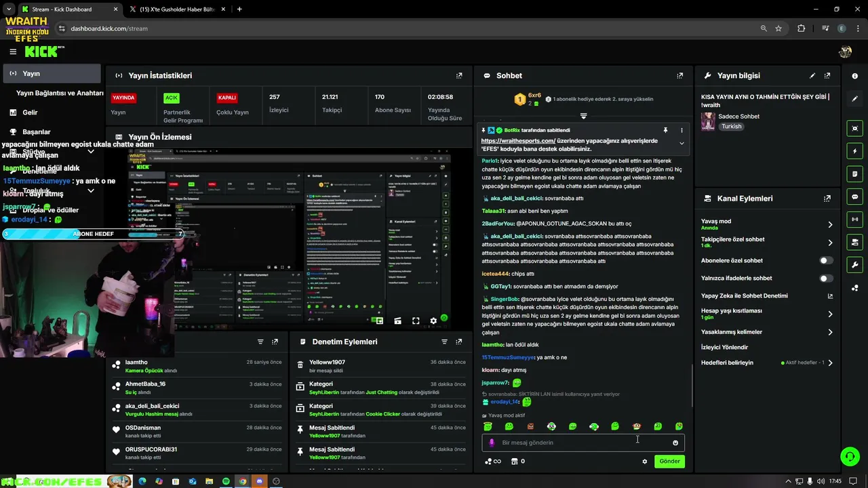868x488 pixels.
Task: Click the channel actions icon in right sidebar
Action: [854, 242]
